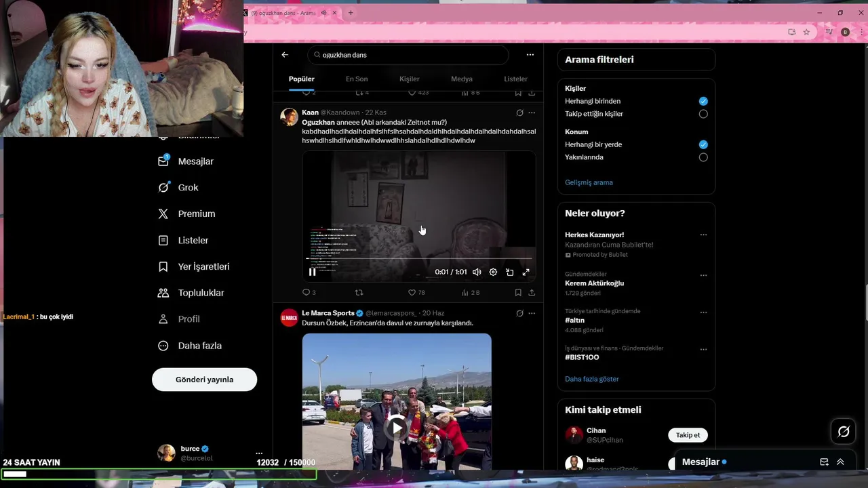This screenshot has height=488, width=868.
Task: Open options for #altın trend
Action: click(703, 313)
